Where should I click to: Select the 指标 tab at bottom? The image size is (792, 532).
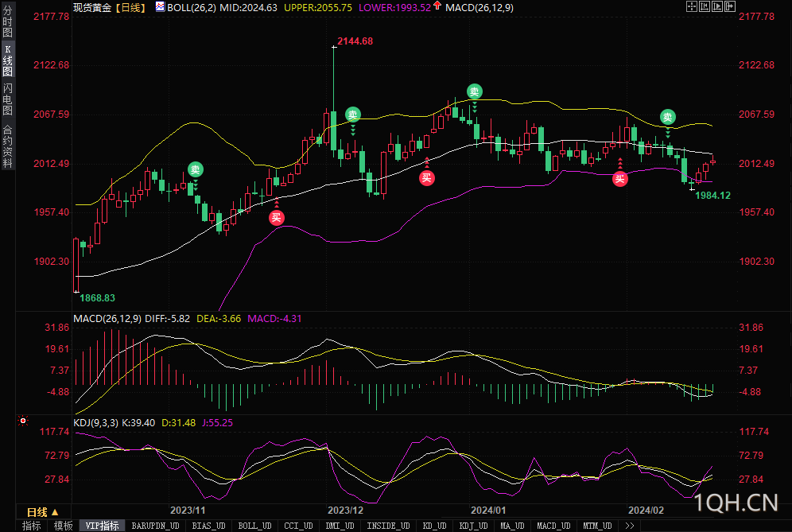click(x=31, y=526)
